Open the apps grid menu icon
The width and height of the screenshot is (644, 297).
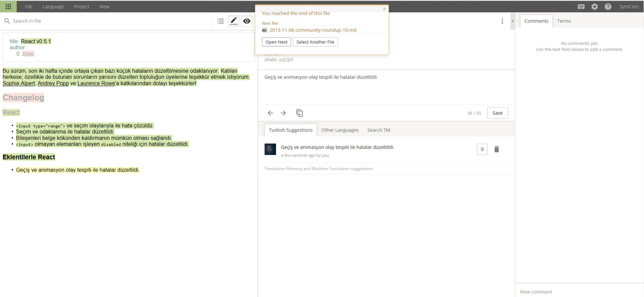(x=9, y=7)
